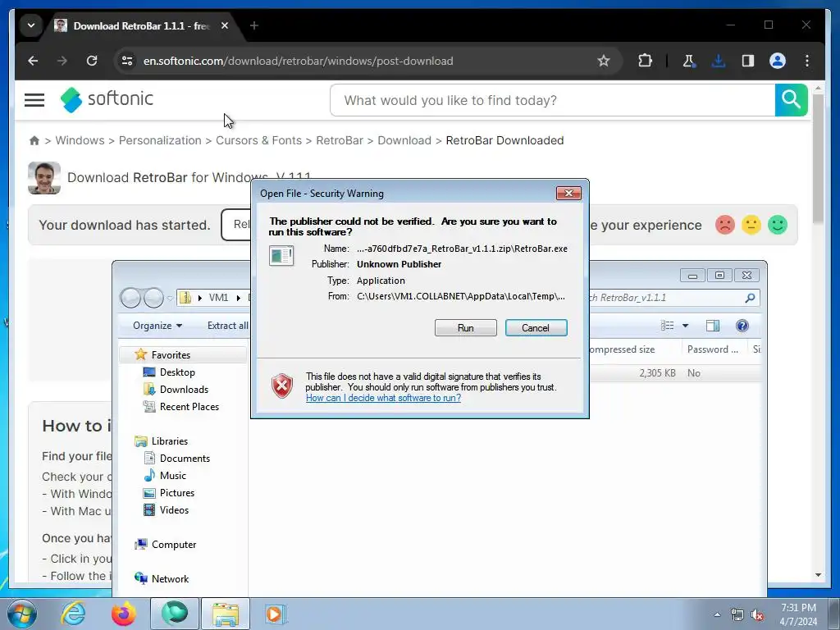Image resolution: width=840 pixels, height=630 pixels.
Task: Select Libraries in the navigation pane
Action: [x=169, y=441]
